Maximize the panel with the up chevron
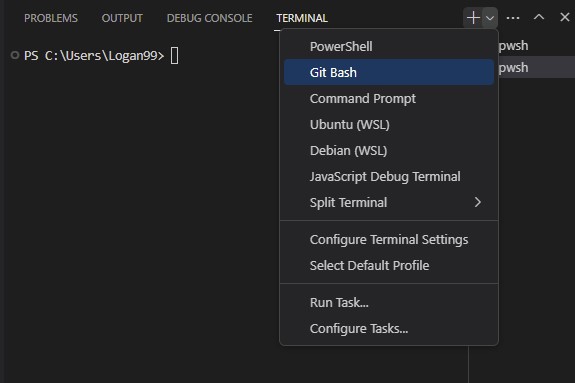 539,17
